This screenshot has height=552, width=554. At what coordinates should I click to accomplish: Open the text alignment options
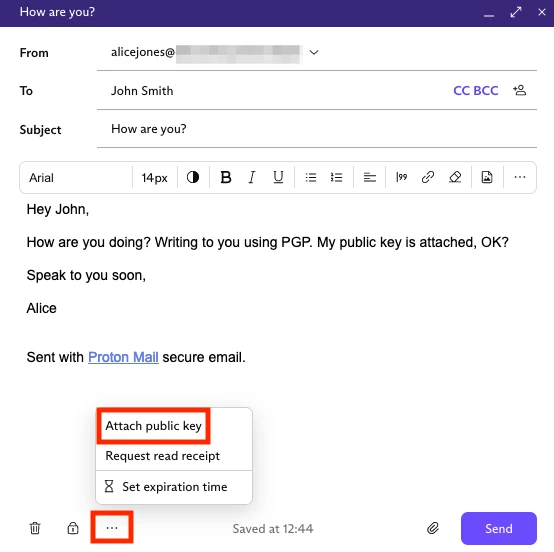(370, 177)
